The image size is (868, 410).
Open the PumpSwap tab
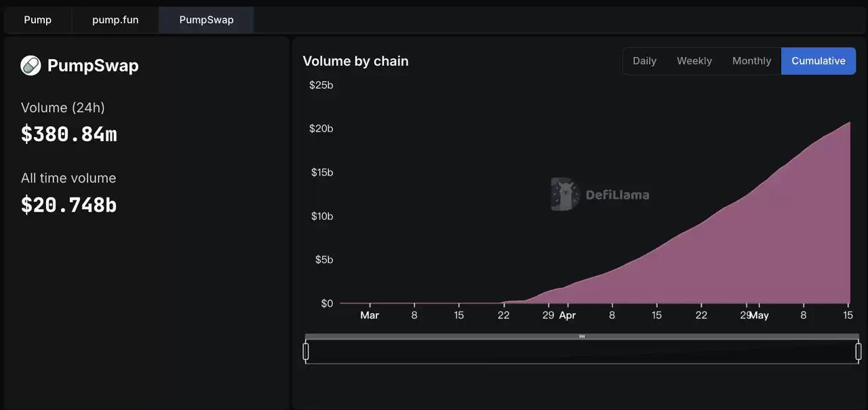(206, 20)
